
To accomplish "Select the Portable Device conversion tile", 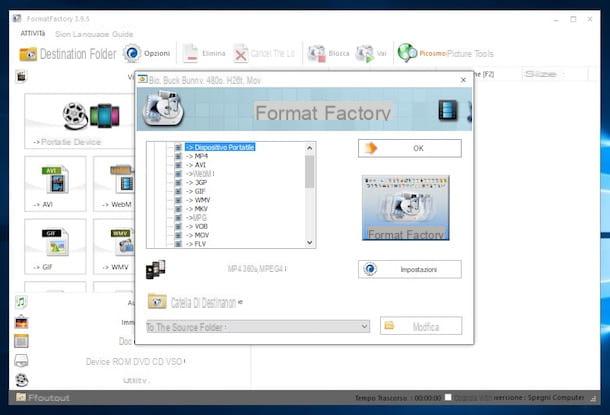I will point(79,121).
